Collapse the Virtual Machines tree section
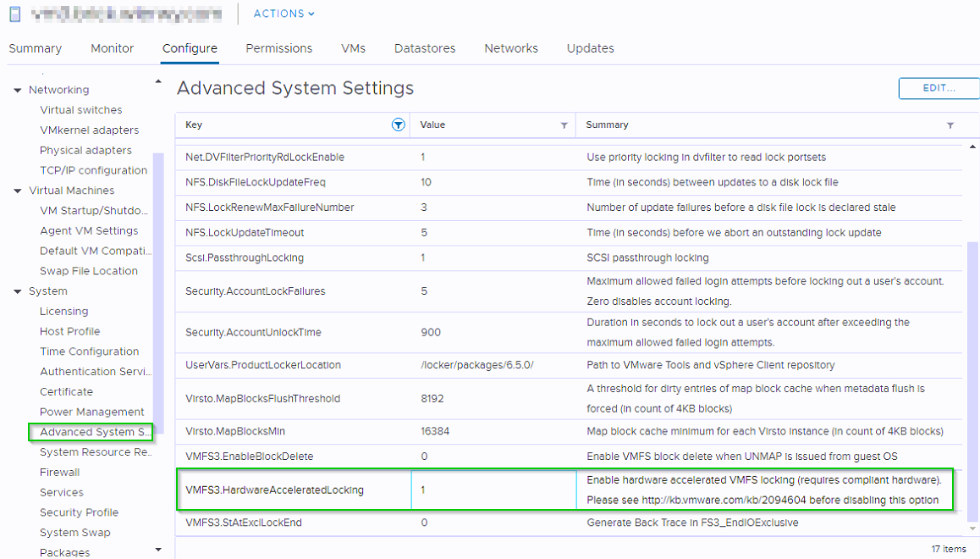Image resolution: width=980 pixels, height=559 pixels. [x=18, y=191]
